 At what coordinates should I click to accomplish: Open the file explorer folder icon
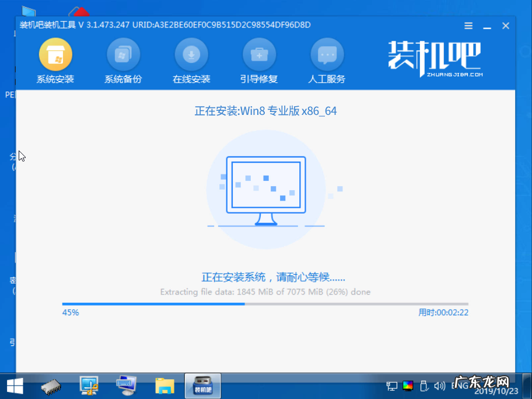coord(164,386)
